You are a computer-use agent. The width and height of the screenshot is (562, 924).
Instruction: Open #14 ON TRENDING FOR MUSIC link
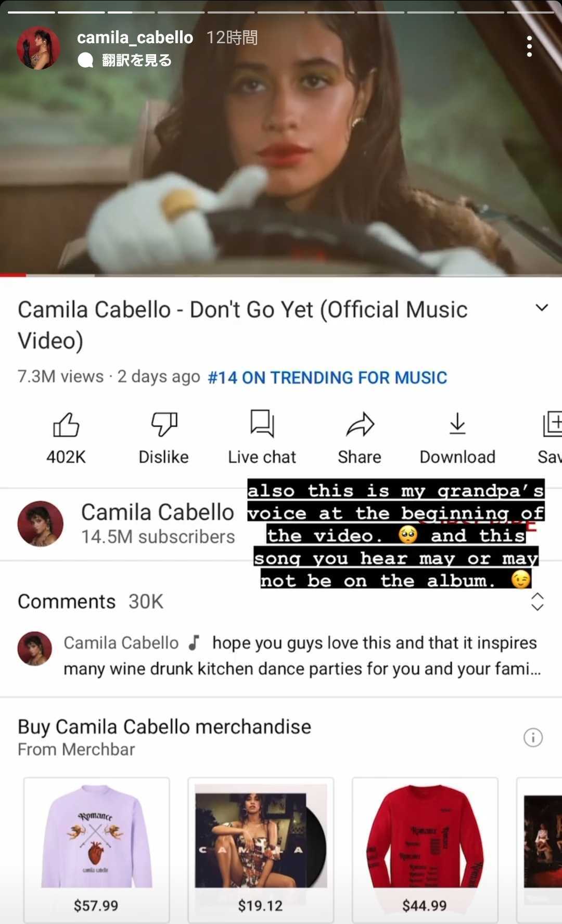coord(327,377)
